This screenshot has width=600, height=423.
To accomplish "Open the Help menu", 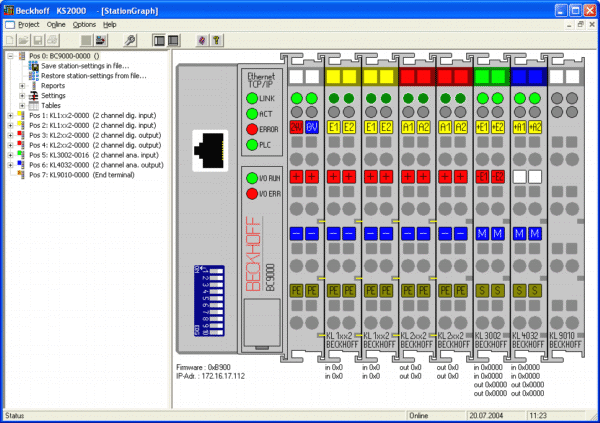I will [x=109, y=24].
